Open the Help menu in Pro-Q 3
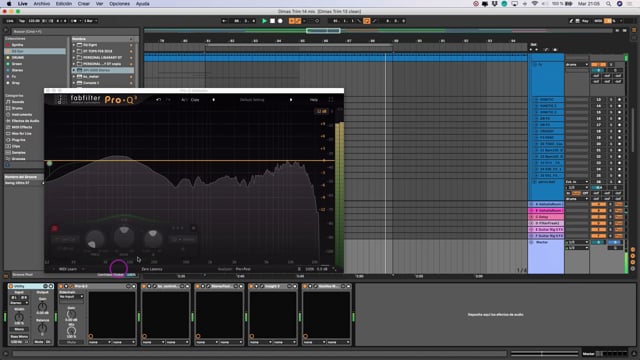This screenshot has height=360, width=640. [313, 100]
